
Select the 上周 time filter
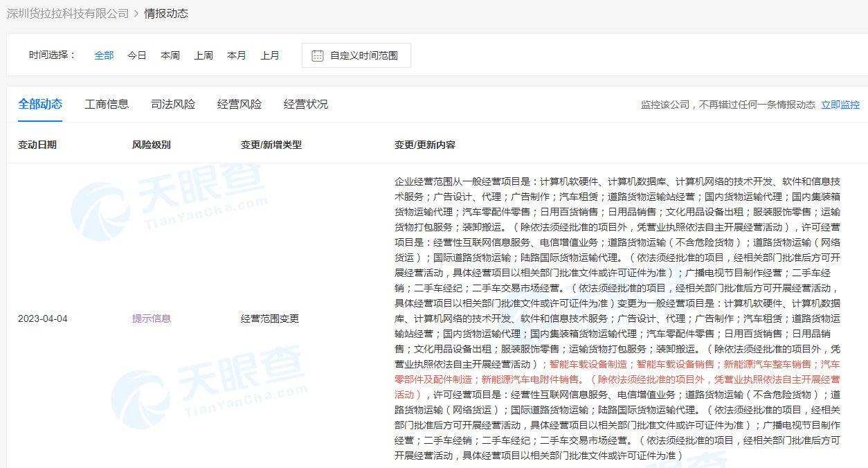[204, 55]
